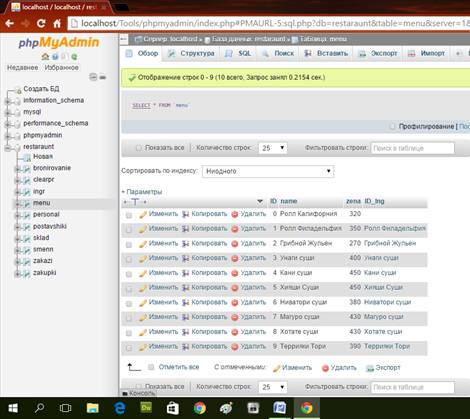Viewport: 470px width, 419px height.
Task: Click the green reload navigation icon in sidebar
Action: click(x=74, y=57)
